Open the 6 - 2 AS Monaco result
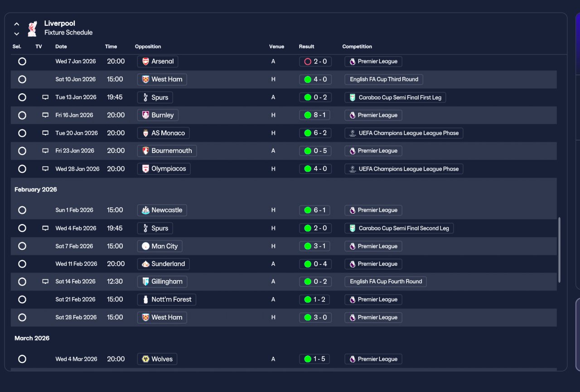 (x=315, y=133)
